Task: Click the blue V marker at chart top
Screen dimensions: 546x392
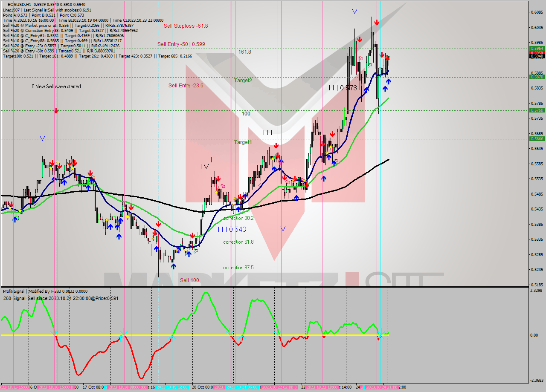Action: click(x=354, y=12)
